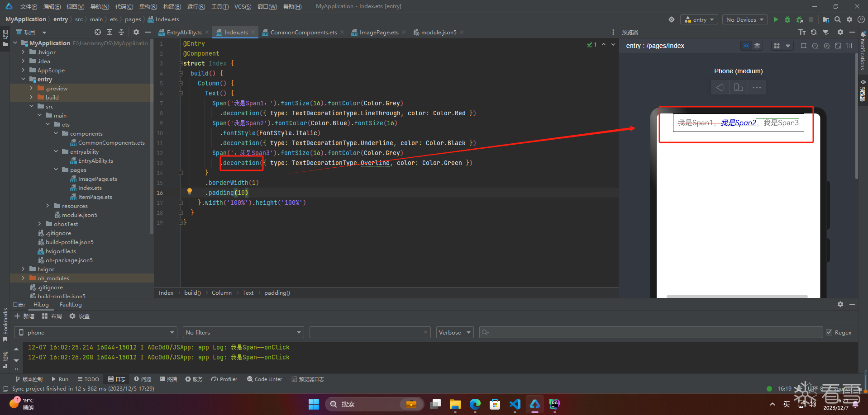Viewport: 868px width, 415px height.
Task: Open the Windows Start menu
Action: [314, 404]
